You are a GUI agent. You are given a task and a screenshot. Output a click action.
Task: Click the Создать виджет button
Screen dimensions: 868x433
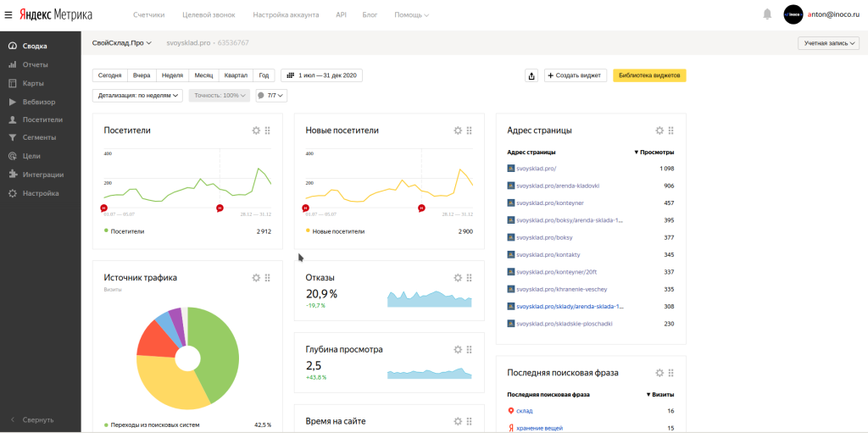(576, 75)
